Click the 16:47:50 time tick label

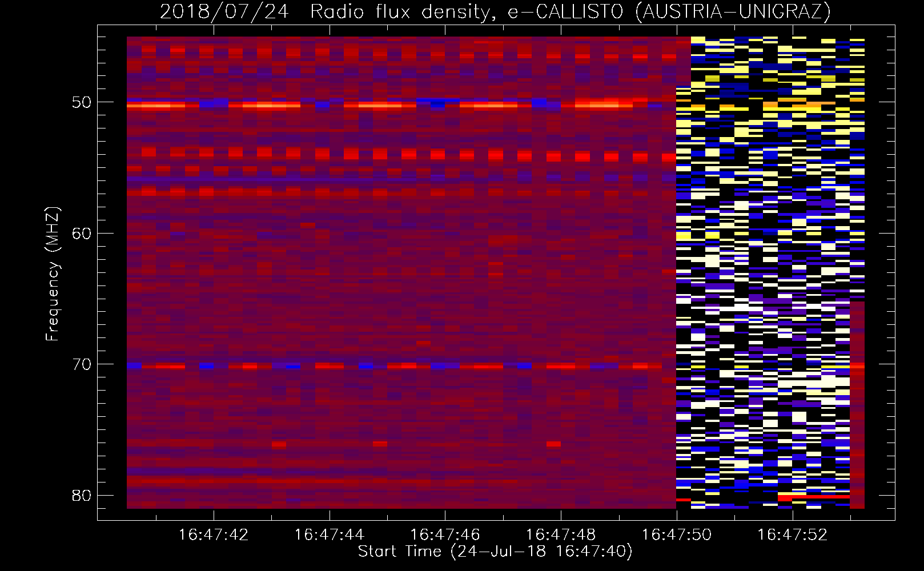[x=677, y=535]
